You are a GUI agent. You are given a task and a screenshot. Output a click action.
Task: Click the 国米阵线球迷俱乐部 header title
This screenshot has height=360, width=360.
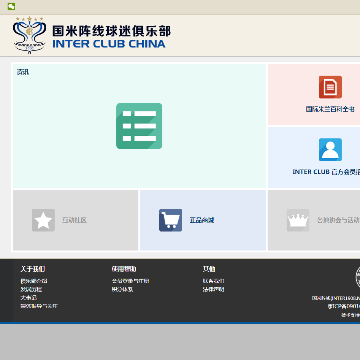click(x=111, y=31)
